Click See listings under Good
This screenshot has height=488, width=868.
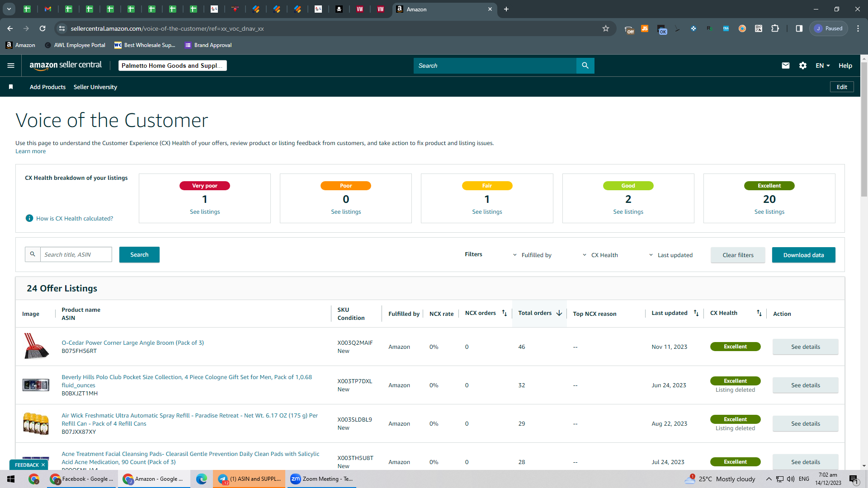(628, 211)
